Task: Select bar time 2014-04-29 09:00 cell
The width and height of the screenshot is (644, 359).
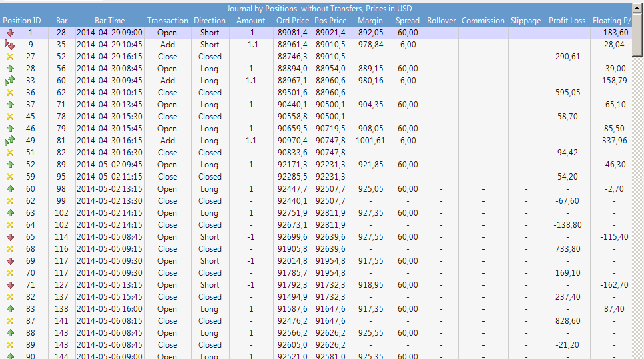Action: [x=109, y=33]
